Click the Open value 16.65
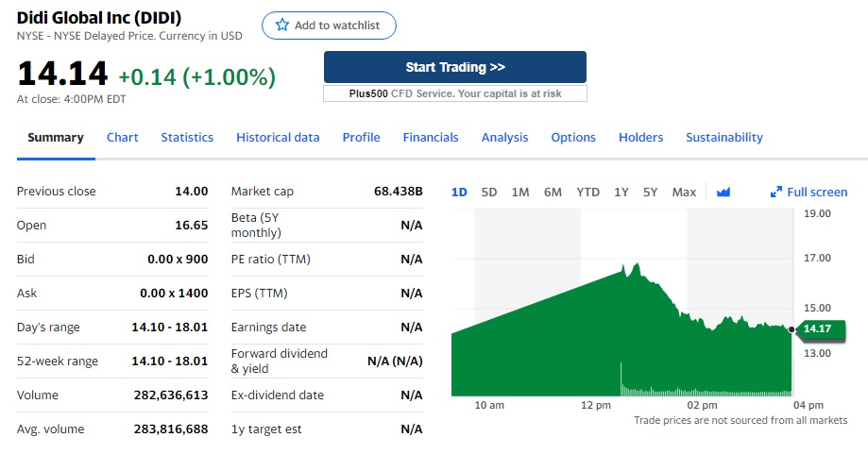Viewport: 868px width, 471px height. click(192, 226)
